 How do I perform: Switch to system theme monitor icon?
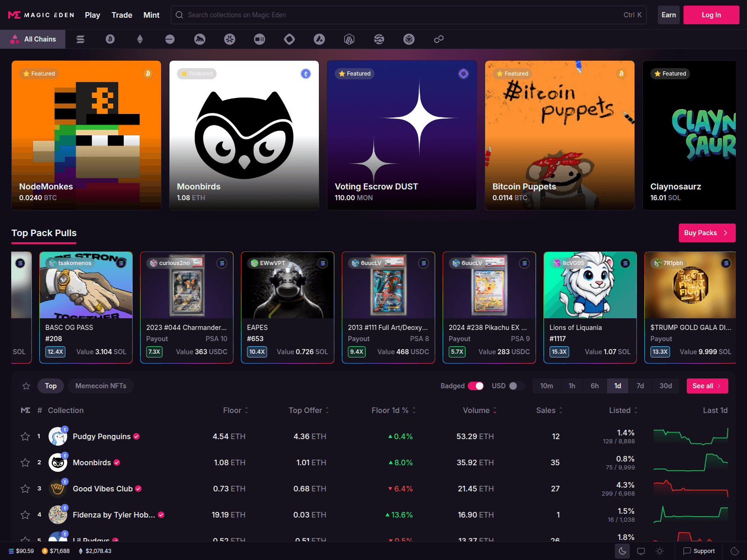(x=641, y=551)
